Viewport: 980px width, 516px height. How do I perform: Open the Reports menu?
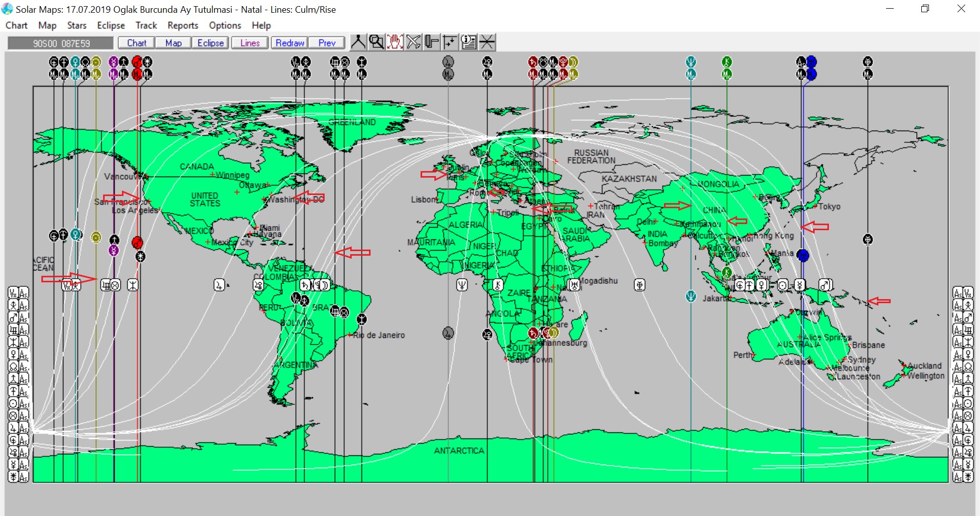[x=183, y=26]
